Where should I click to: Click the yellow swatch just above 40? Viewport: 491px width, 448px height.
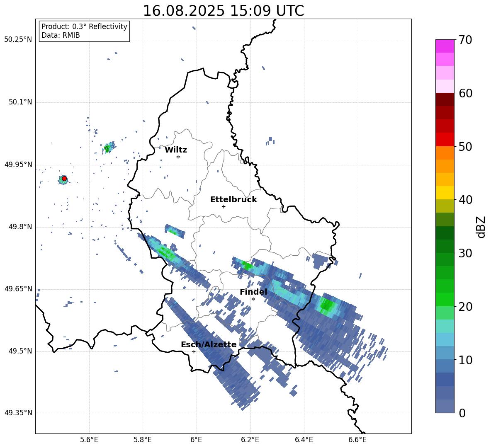[x=445, y=193]
